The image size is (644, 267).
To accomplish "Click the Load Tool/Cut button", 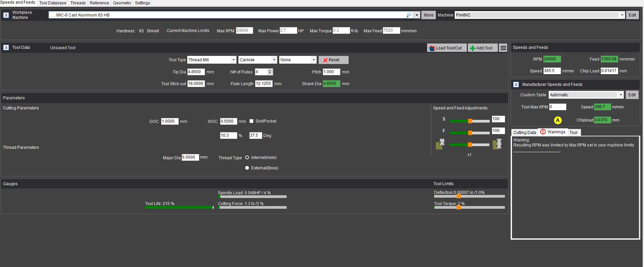I will [447, 48].
